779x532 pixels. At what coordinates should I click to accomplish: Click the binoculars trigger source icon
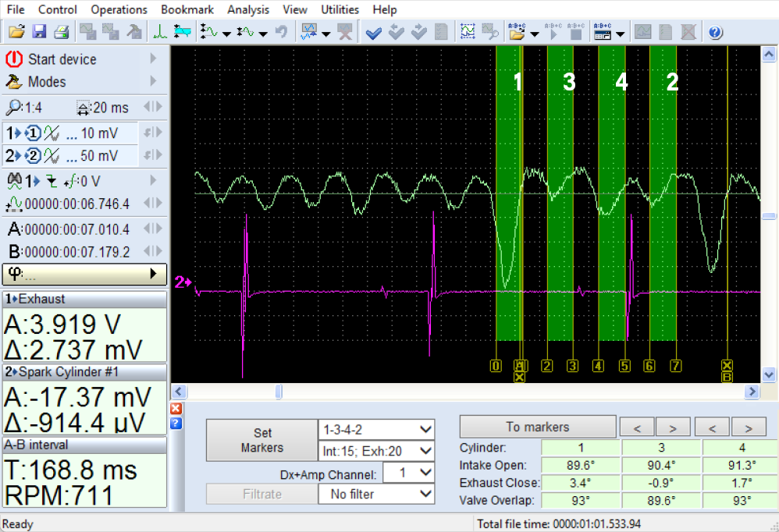pos(14,181)
